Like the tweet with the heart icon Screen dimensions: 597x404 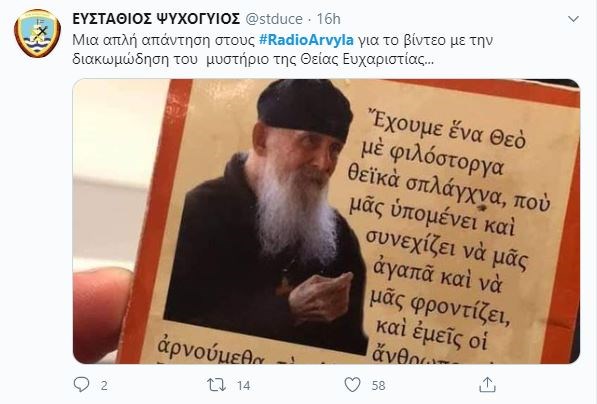[x=352, y=385]
